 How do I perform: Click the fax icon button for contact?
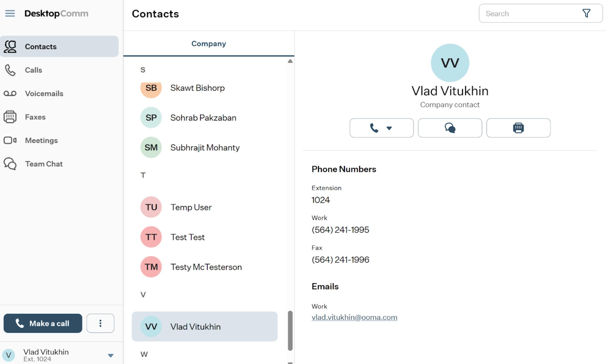518,128
